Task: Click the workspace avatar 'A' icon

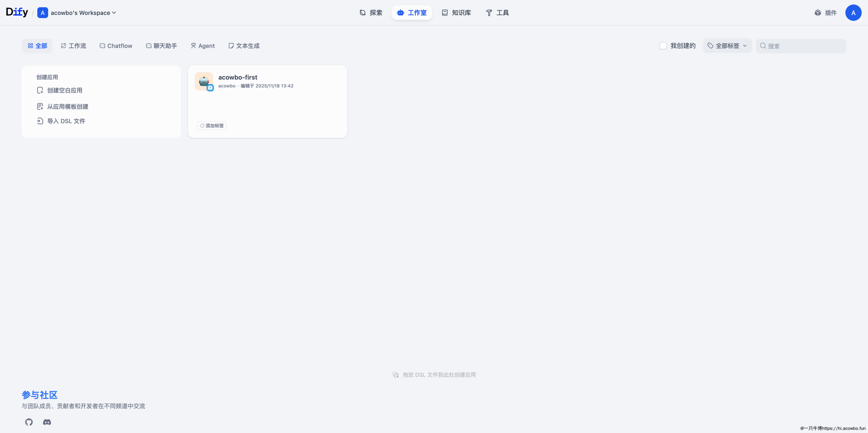Action: (x=42, y=13)
